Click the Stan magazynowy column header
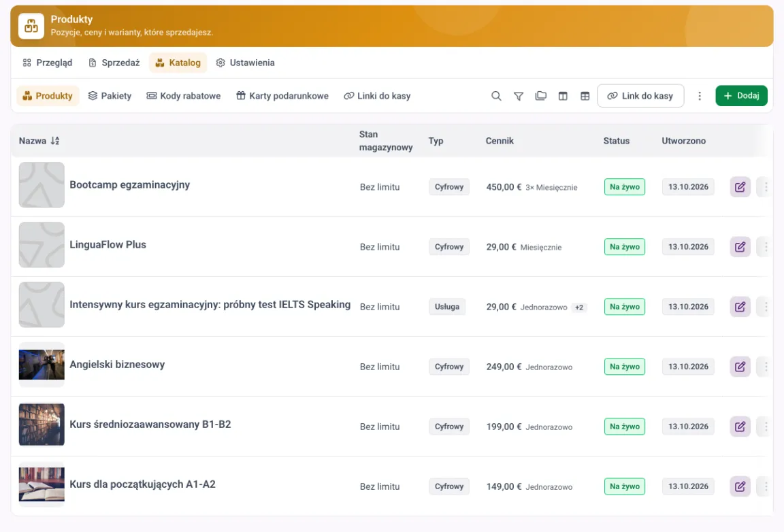The width and height of the screenshot is (784, 532). click(385, 141)
